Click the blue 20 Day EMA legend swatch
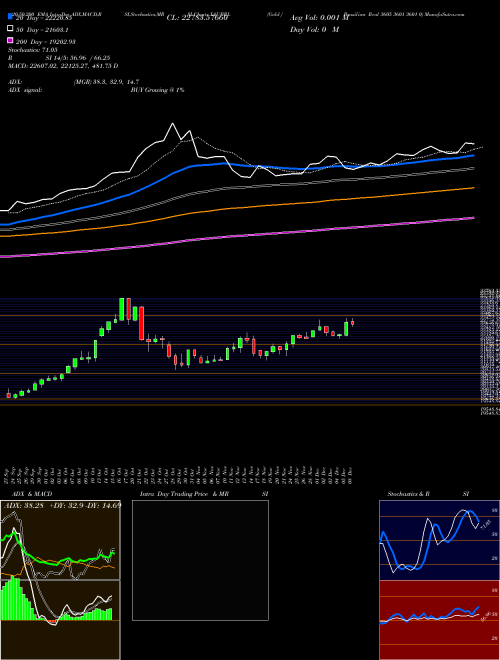Screen dimensions: 500x660 click(x=10, y=16)
